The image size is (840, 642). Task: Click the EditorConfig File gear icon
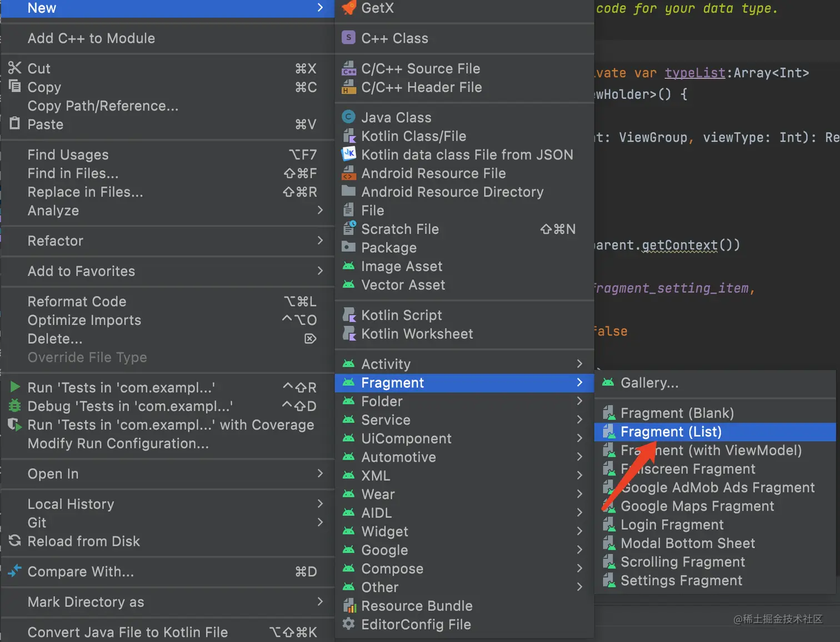(x=348, y=624)
